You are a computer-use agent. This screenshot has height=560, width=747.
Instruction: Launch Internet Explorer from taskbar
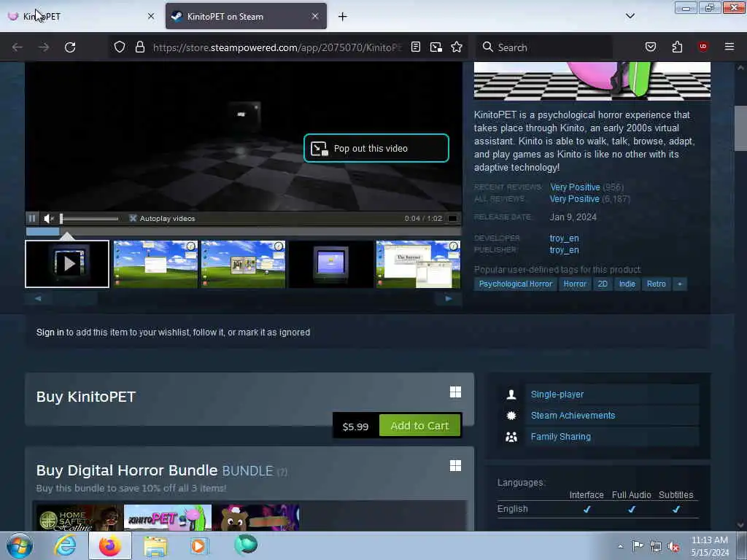(x=65, y=545)
